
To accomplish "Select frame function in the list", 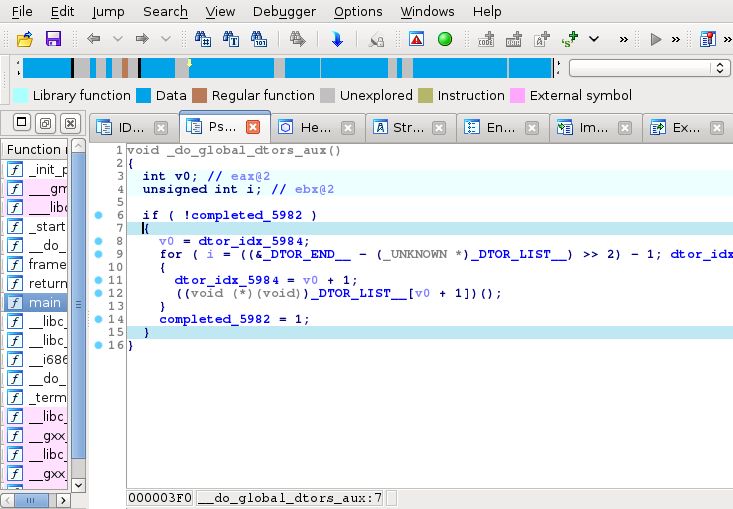I will pyautogui.click(x=36, y=265).
